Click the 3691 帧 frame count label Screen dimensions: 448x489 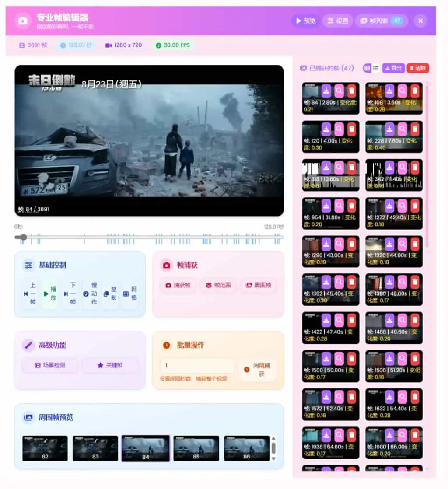tap(33, 45)
